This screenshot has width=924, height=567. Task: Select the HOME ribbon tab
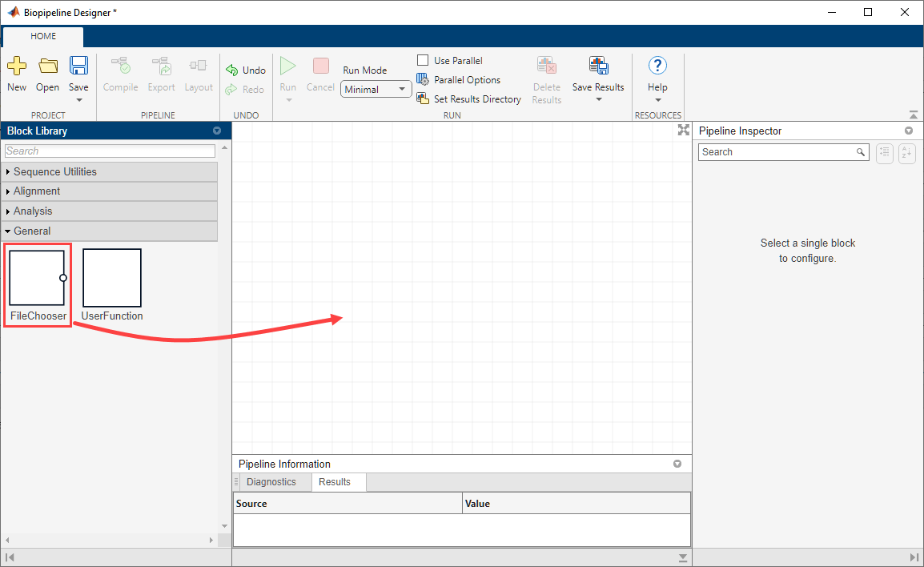click(x=43, y=36)
